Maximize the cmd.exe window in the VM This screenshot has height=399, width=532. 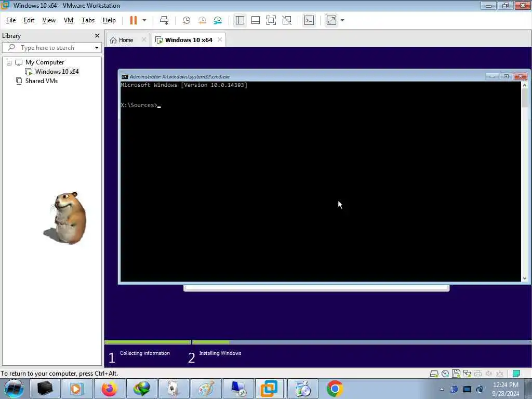[506, 76]
